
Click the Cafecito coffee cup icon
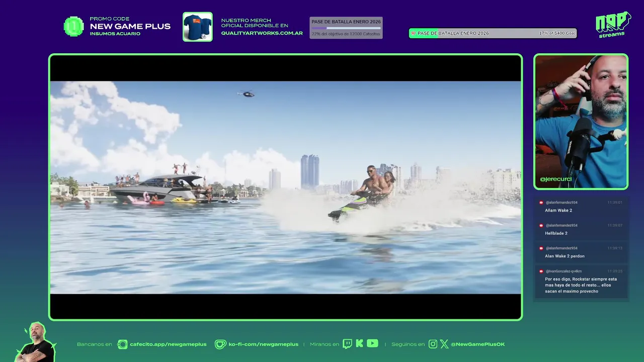click(122, 344)
